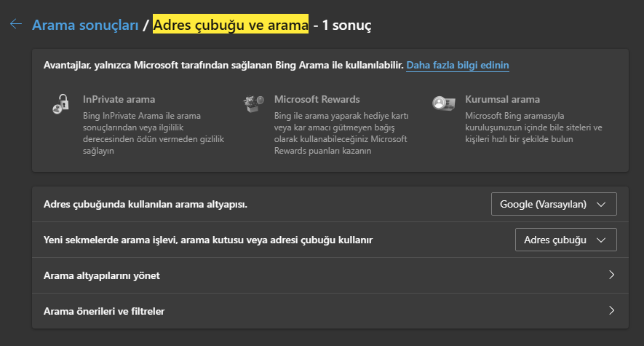The image size is (644, 346).
Task: Click the Avantajlar, yalnızca Microsoft banner text
Action: click(x=223, y=65)
